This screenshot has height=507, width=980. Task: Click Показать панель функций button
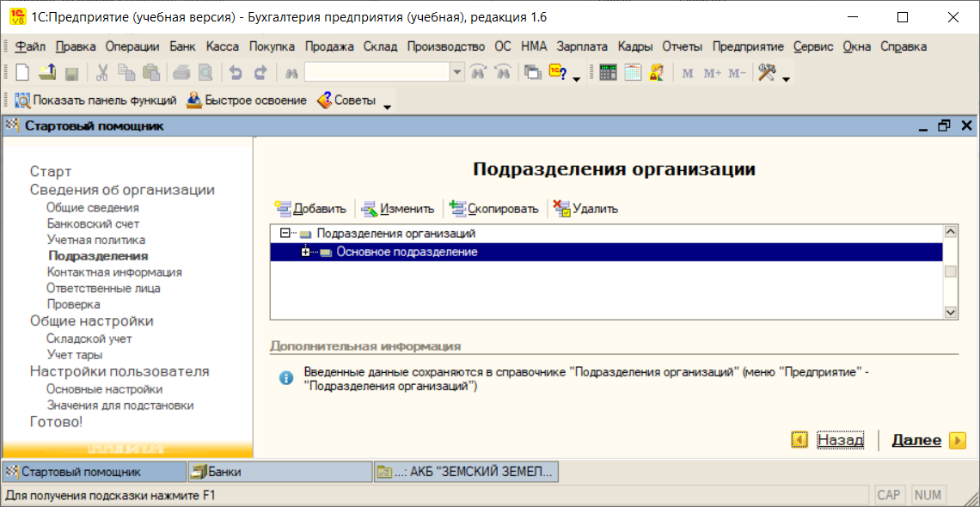[95, 100]
